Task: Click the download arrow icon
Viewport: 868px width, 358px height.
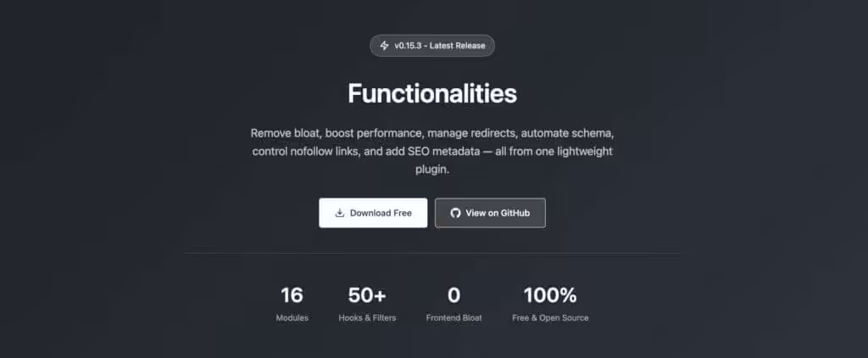Action: [x=339, y=213]
